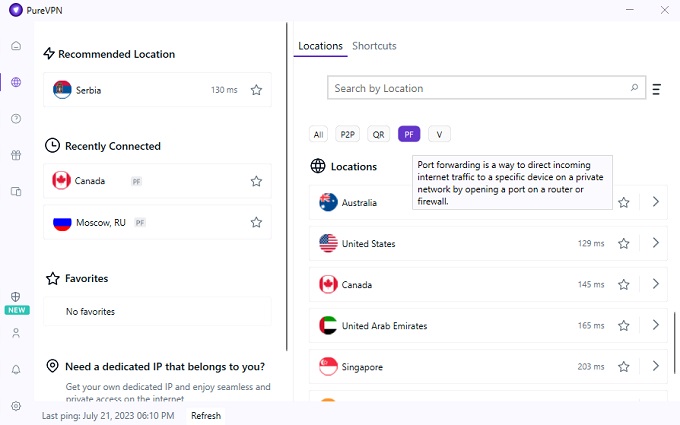Connect to Moscow, RU
The height and width of the screenshot is (425, 680).
tap(157, 222)
